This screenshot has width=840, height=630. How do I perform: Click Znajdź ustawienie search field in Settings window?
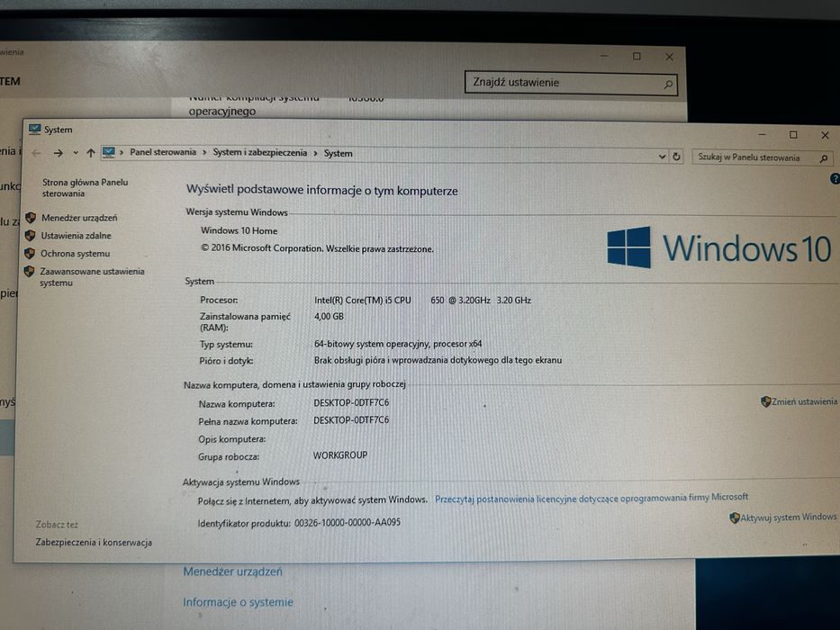[571, 83]
